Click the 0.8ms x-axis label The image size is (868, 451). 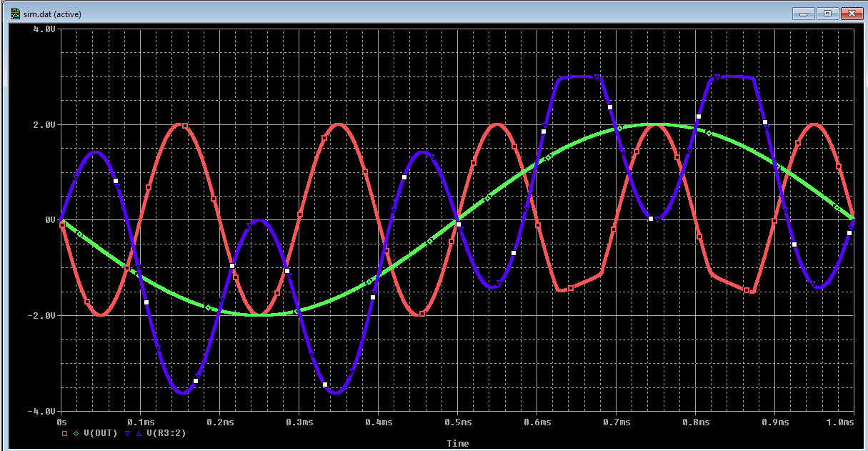click(695, 423)
